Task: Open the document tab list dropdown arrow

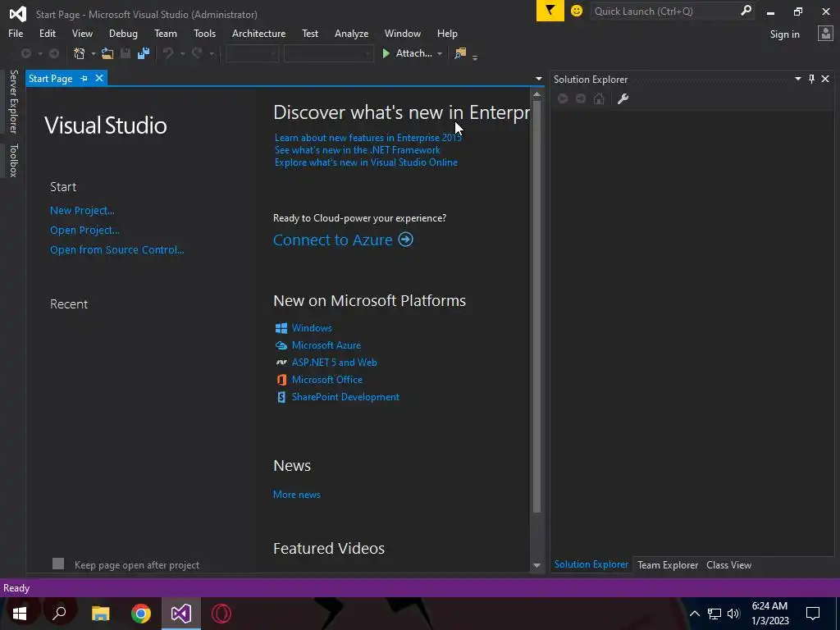Action: (538, 79)
